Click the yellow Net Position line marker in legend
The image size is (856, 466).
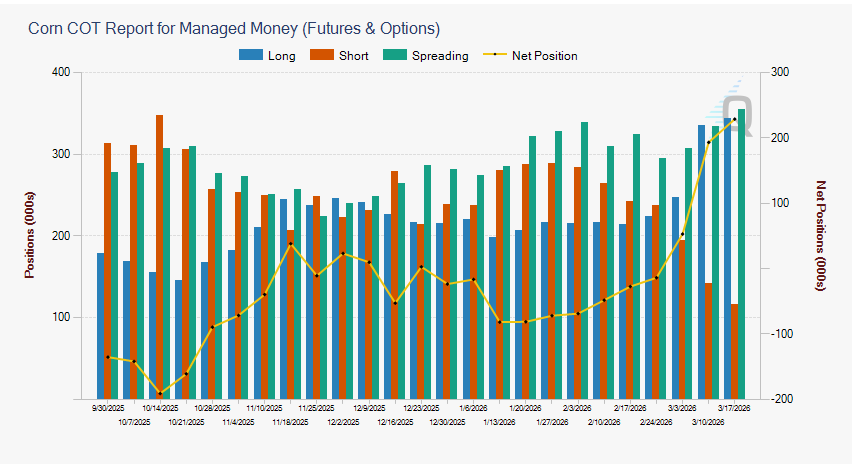point(495,55)
